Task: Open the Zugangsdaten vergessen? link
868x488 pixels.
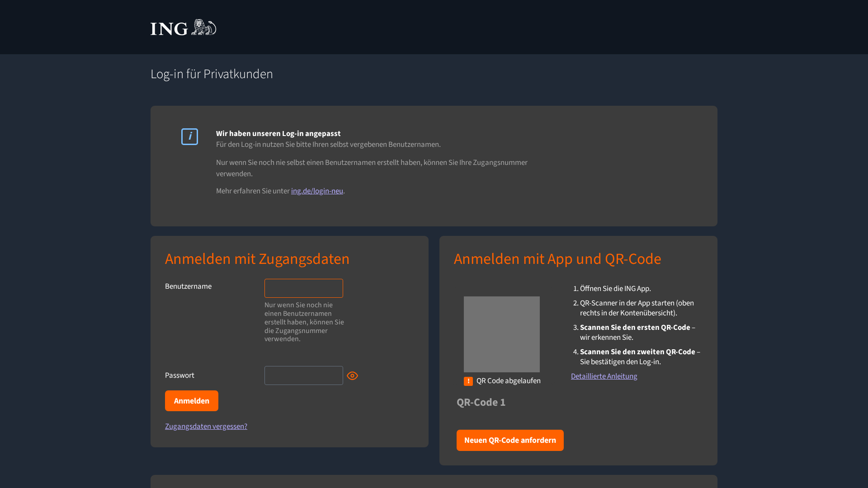Action: [206, 427]
